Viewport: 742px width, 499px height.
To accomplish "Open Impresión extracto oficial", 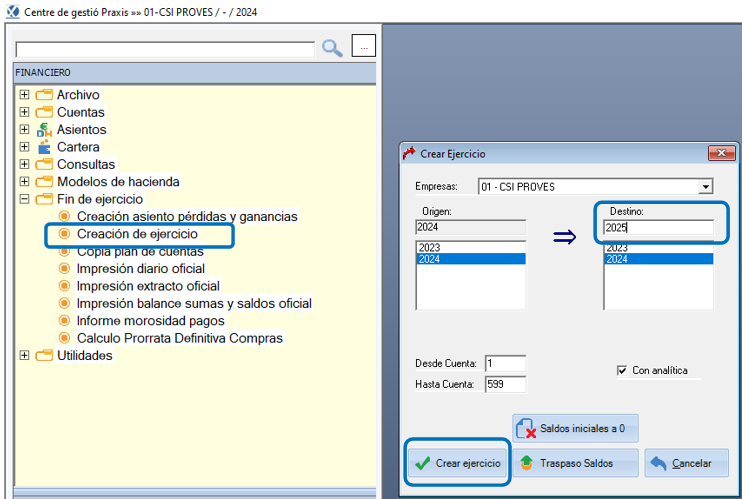I will [x=148, y=286].
